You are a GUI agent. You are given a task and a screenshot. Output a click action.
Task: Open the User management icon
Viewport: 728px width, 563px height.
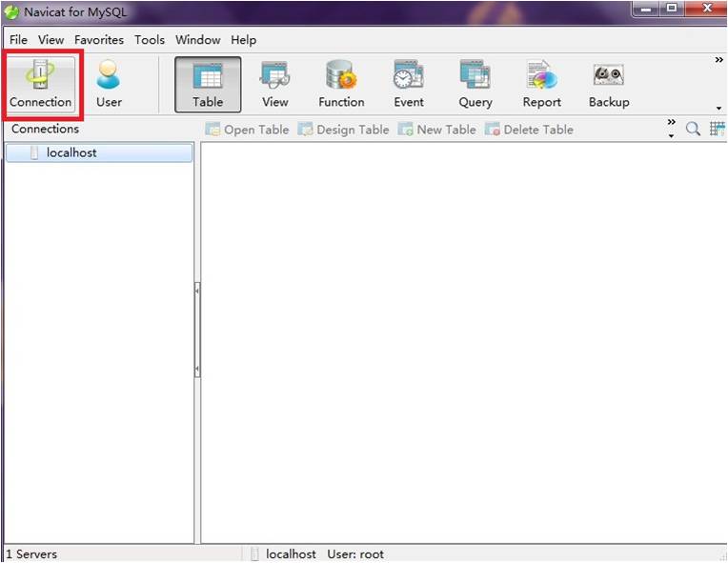(x=109, y=84)
